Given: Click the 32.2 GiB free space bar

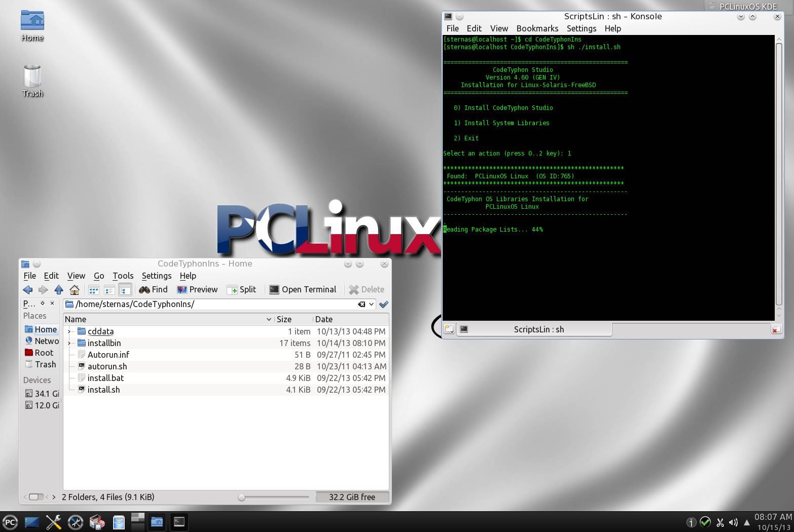Looking at the screenshot, I should click(352, 497).
